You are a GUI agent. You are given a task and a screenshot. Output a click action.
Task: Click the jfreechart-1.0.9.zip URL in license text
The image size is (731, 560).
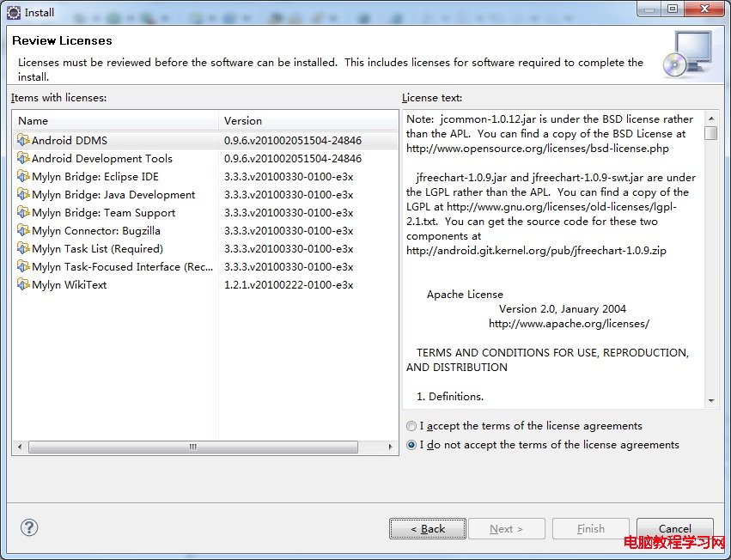click(536, 251)
